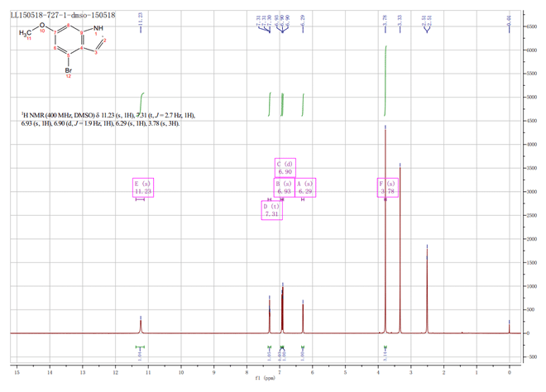Click the f1 (ppm) axis label
The height and width of the screenshot is (392, 546).
[x=266, y=378]
